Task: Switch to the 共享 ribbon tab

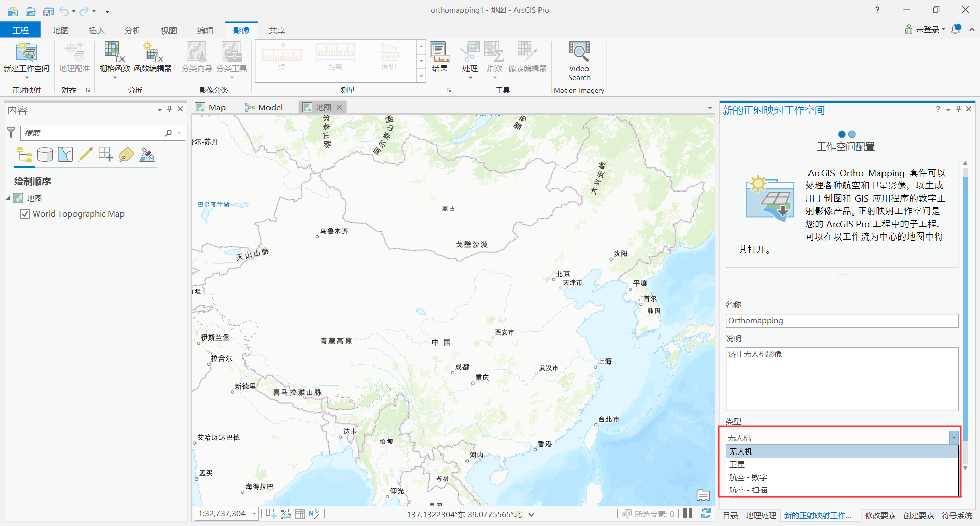Action: click(x=276, y=30)
